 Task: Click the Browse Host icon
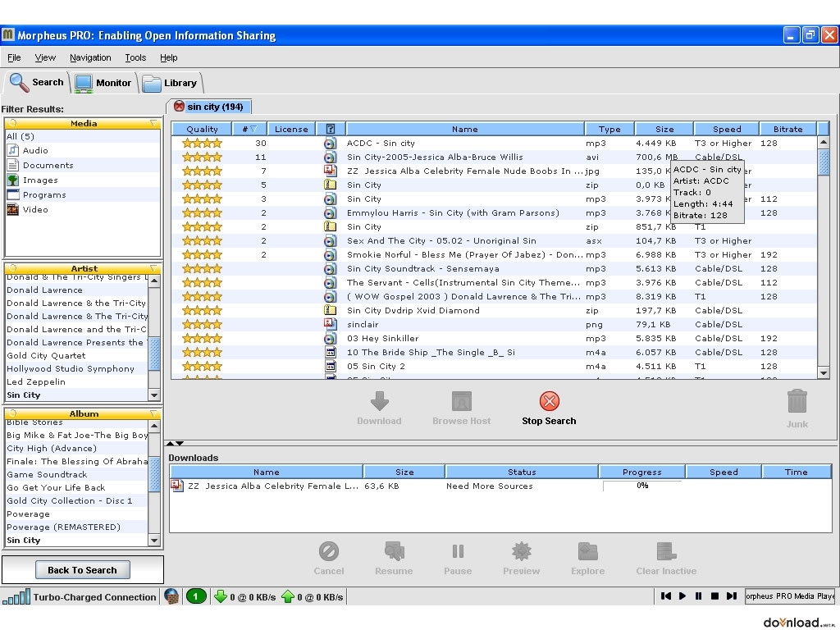click(x=461, y=400)
